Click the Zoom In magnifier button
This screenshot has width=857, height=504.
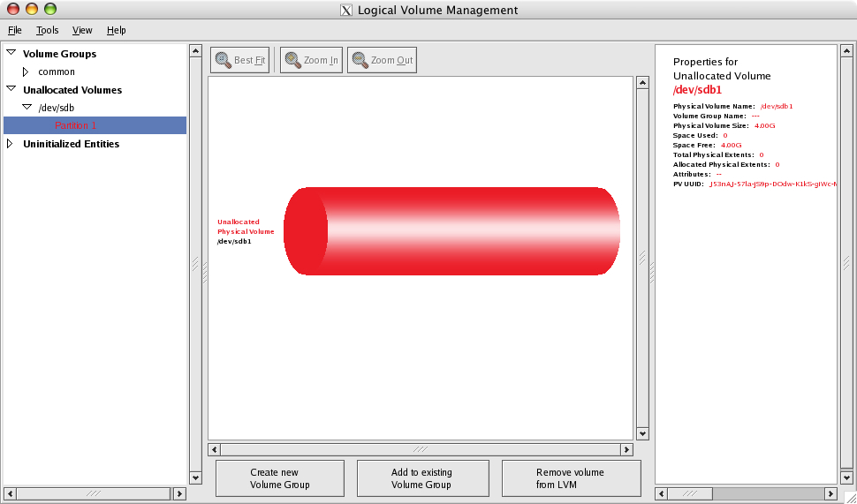point(310,60)
